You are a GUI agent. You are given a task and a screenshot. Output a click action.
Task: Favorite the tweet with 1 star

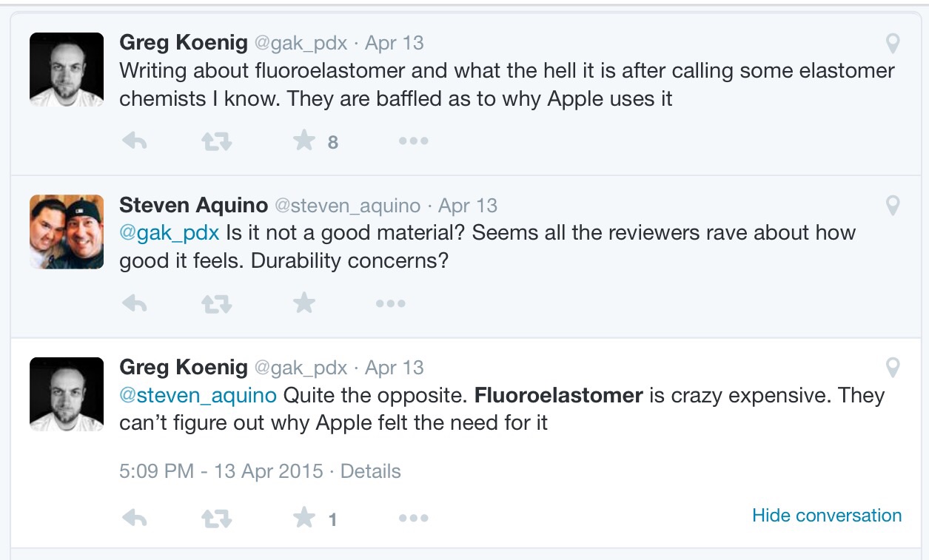pos(304,519)
